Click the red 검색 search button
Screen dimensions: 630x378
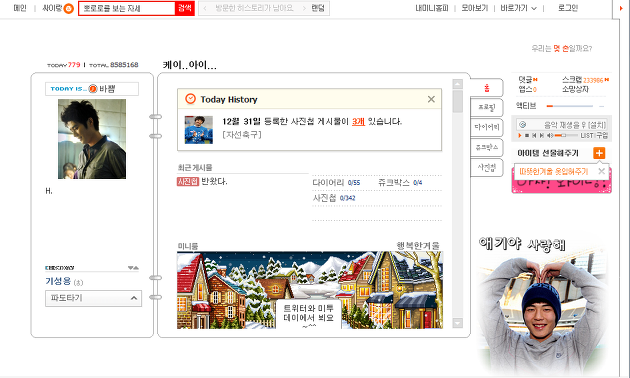(x=184, y=8)
